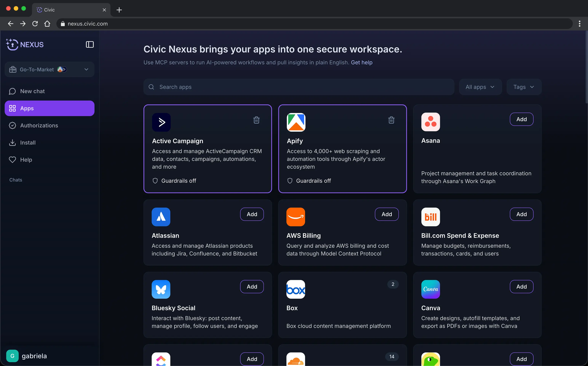The height and width of the screenshot is (366, 588).
Task: Reload the page in the browser
Action: pos(35,24)
